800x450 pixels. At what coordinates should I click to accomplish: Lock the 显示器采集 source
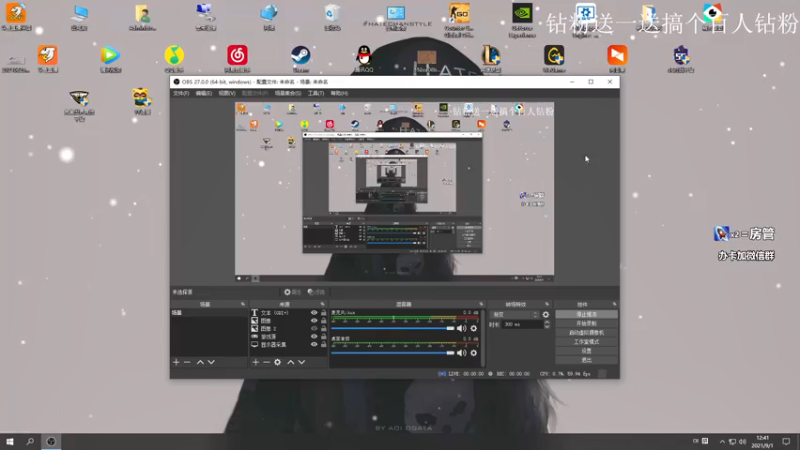coord(323,344)
